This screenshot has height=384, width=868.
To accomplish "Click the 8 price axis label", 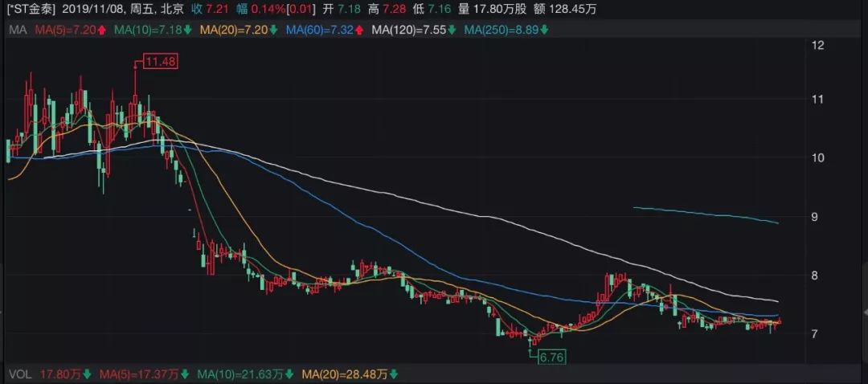I will [814, 276].
